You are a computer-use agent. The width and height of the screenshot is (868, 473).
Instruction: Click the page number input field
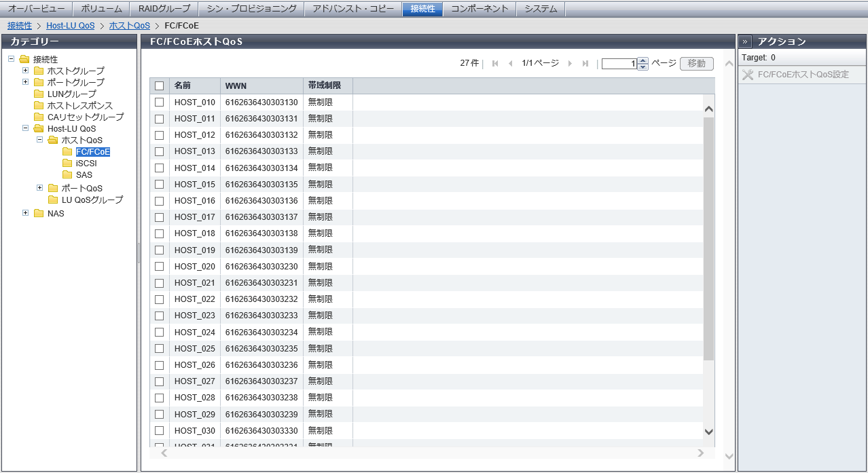tap(619, 64)
